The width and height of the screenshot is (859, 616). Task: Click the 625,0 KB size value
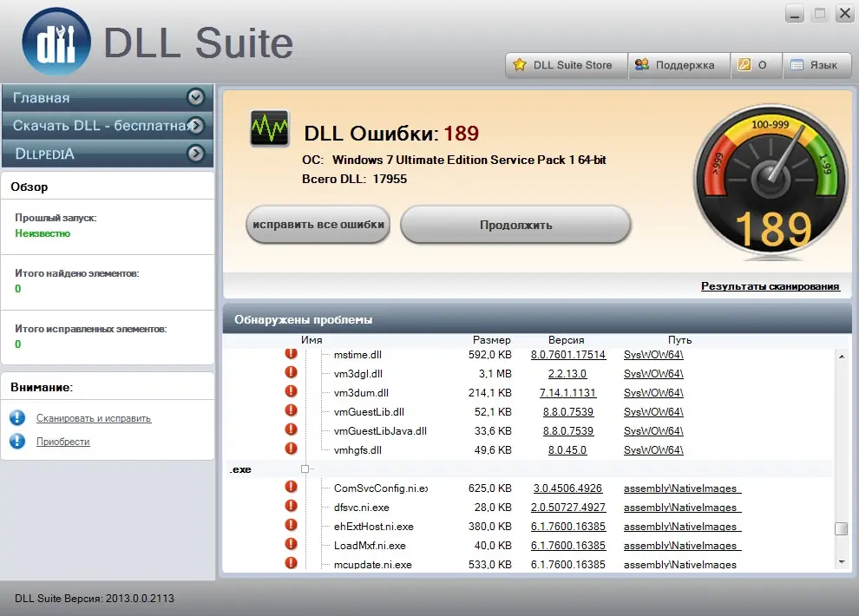click(489, 488)
